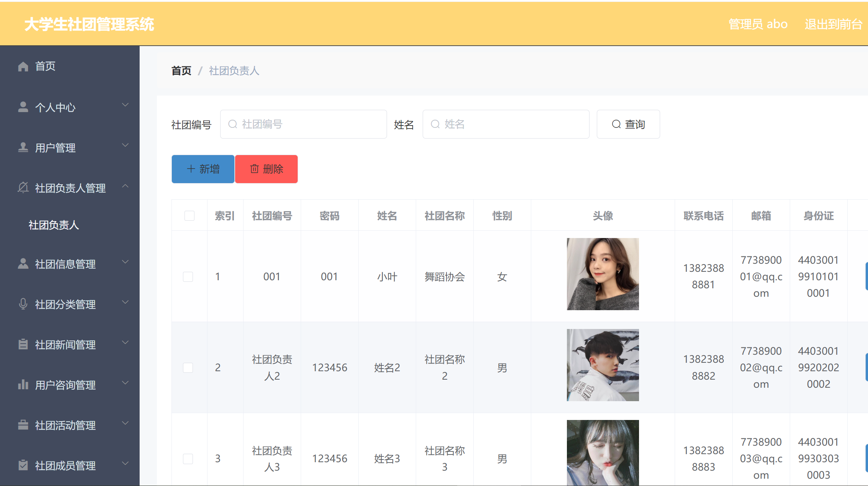Open 小叶's avatar photo
The image size is (868, 486).
click(x=603, y=274)
